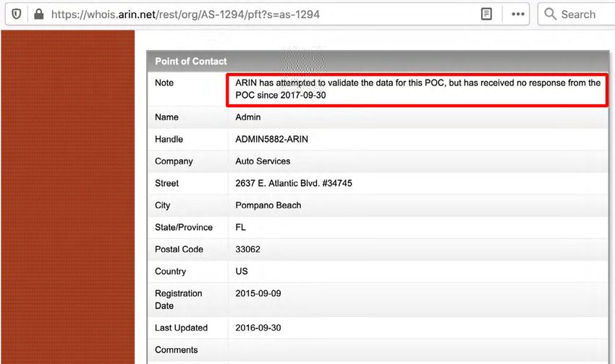
Task: Click the Name value Admin
Action: (248, 117)
